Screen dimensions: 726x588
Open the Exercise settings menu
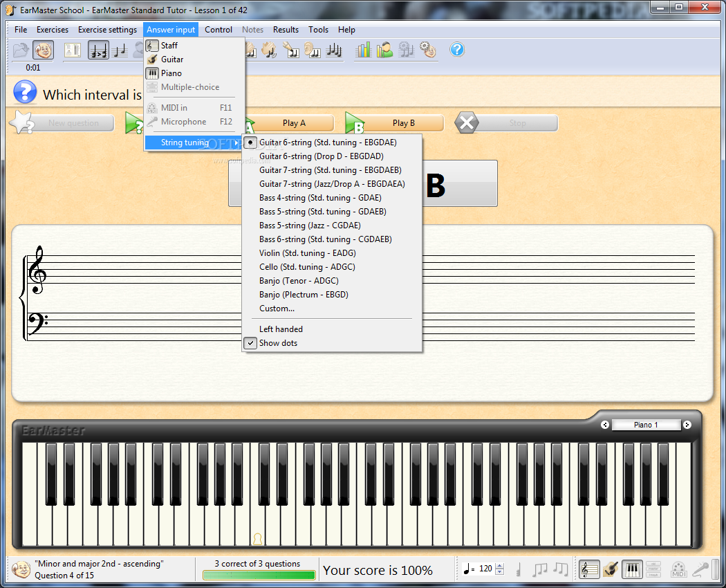[107, 30]
